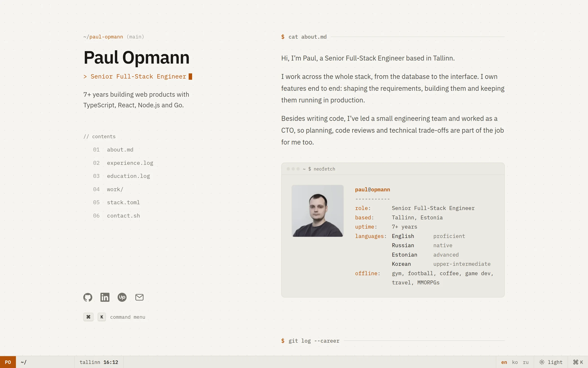Open the Upwork profile icon

pyautogui.click(x=122, y=297)
